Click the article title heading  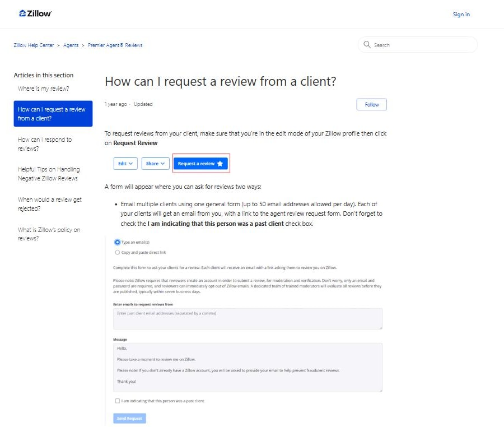(220, 81)
